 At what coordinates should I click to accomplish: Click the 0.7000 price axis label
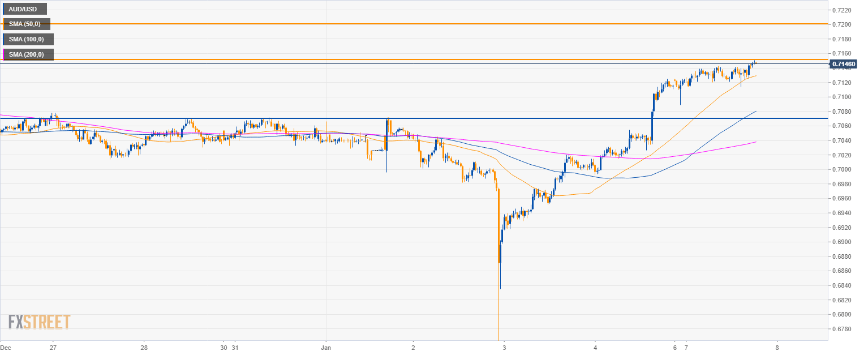(x=843, y=169)
